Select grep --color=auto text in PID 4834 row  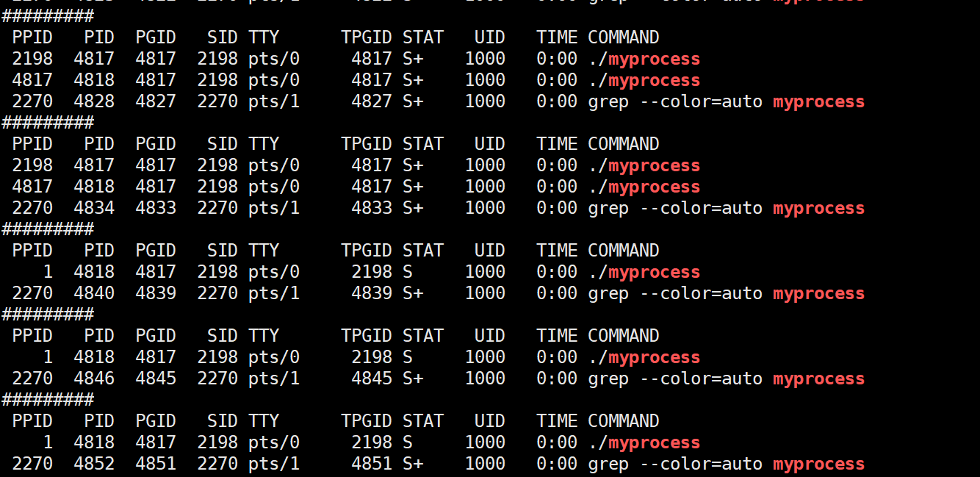pos(675,209)
